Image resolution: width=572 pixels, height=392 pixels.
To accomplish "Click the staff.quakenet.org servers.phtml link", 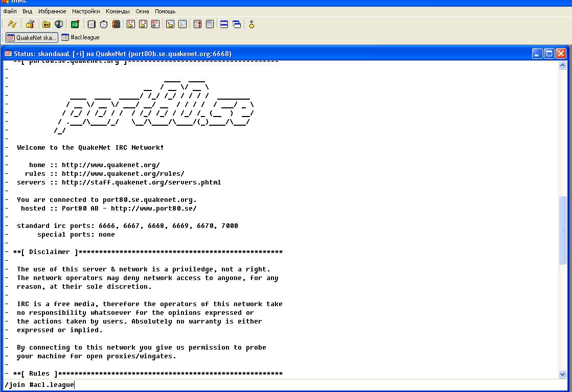I will (x=141, y=182).
